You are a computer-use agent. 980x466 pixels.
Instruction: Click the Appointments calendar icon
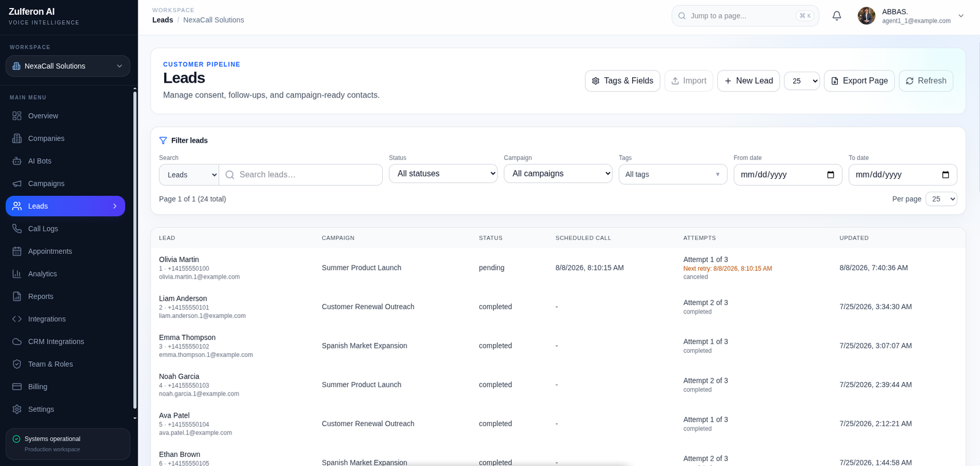click(x=17, y=251)
